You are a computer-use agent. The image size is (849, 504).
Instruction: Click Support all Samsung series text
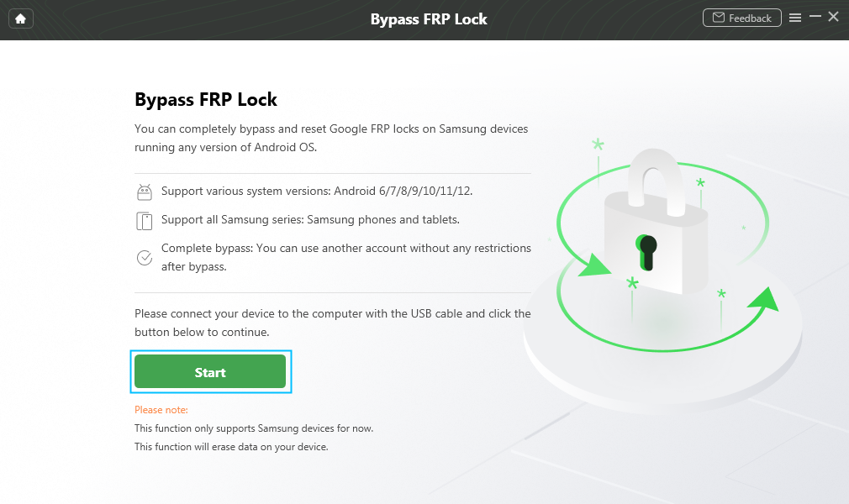pyautogui.click(x=310, y=219)
